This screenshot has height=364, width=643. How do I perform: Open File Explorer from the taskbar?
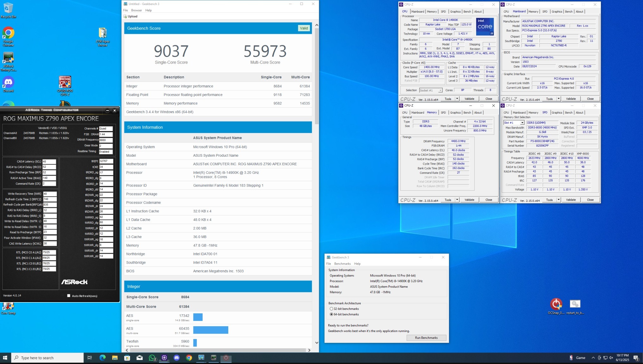[115, 358]
